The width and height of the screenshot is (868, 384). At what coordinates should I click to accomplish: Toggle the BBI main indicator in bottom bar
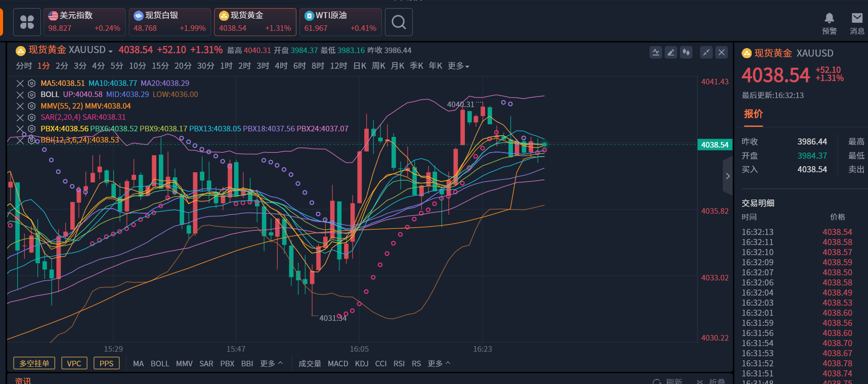(247, 364)
